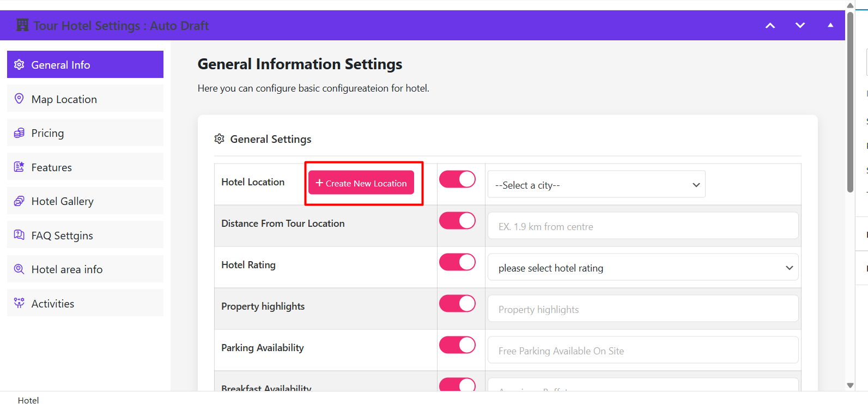The width and height of the screenshot is (868, 404).
Task: Move the settings panel down with chevron
Action: coord(800,25)
